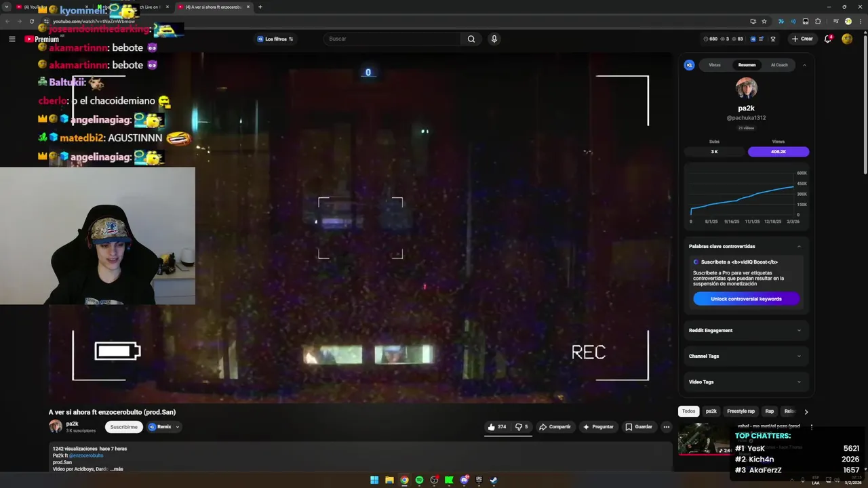Bookmark this page with star icon
868x488 pixels.
pyautogui.click(x=764, y=21)
